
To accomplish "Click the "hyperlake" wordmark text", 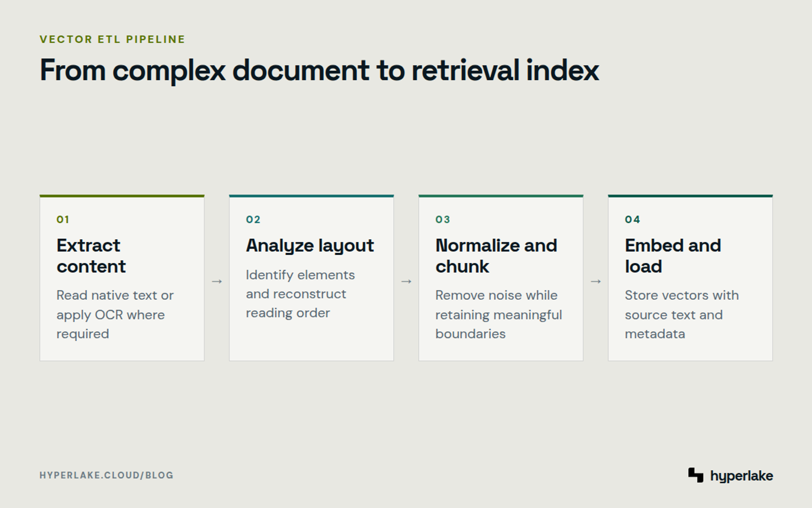I will 741,476.
